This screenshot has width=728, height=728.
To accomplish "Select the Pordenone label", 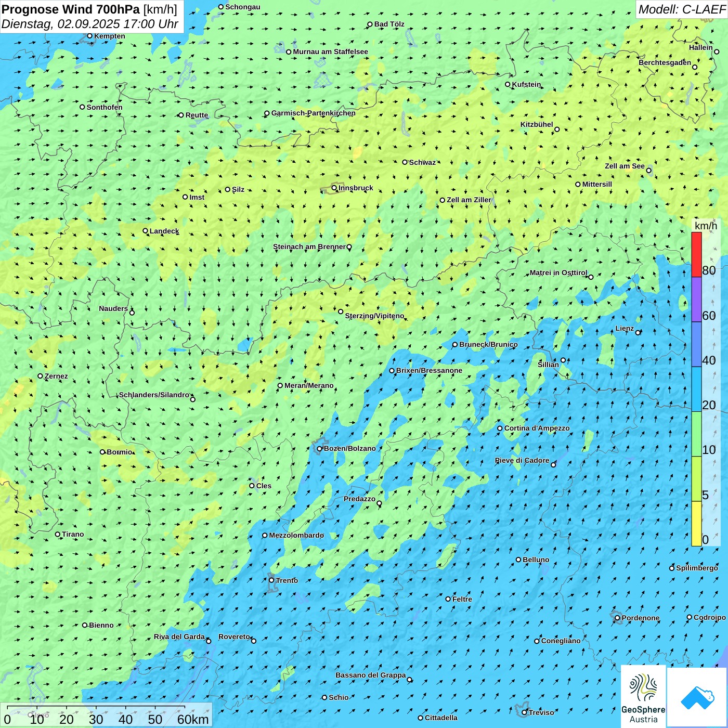I will [x=641, y=618].
